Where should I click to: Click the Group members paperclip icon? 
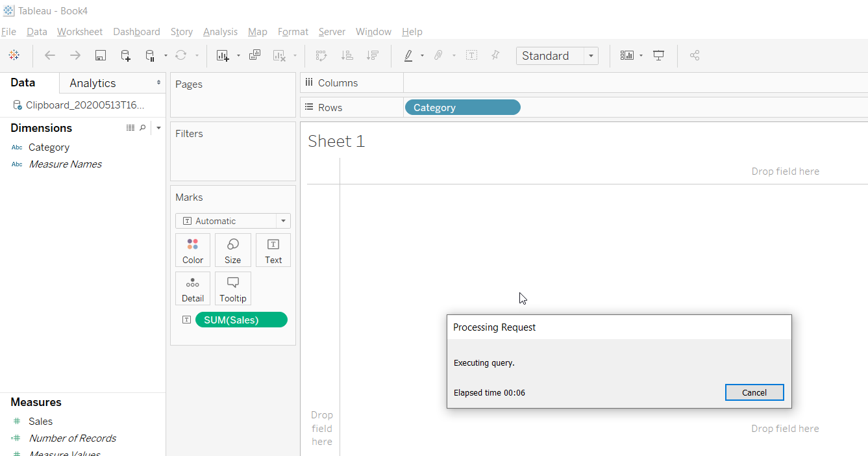(x=439, y=56)
